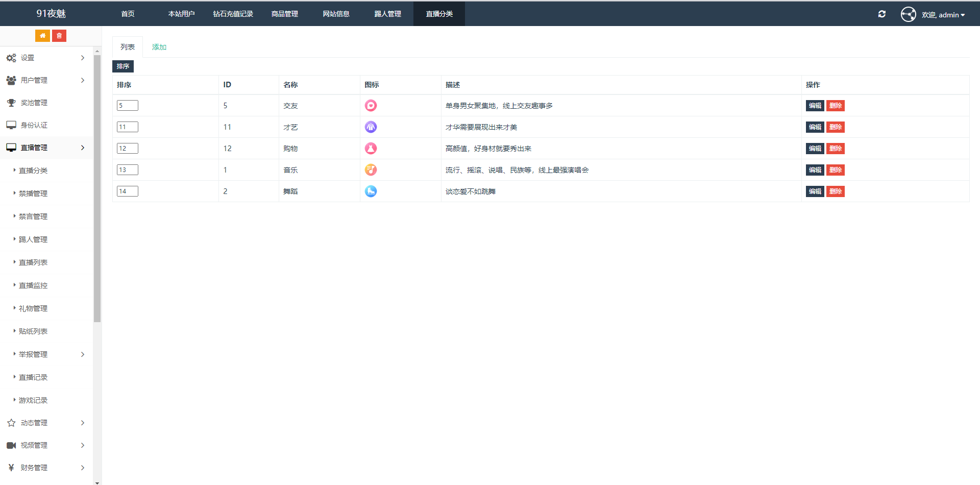Viewport: 980px width, 485px height.
Task: Click the orange home icon button
Action: 42,36
